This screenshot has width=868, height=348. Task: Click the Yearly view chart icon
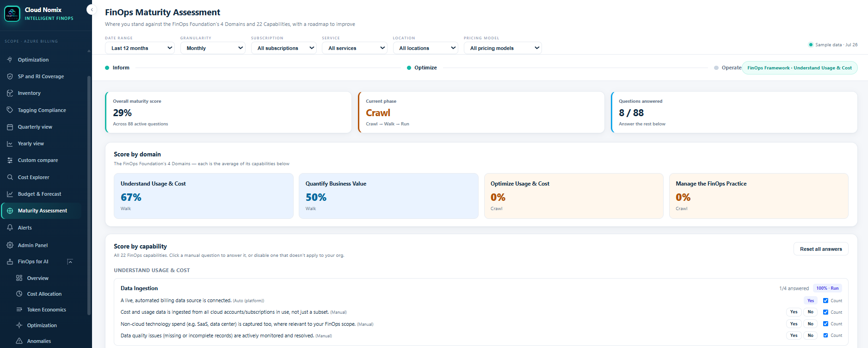10,143
